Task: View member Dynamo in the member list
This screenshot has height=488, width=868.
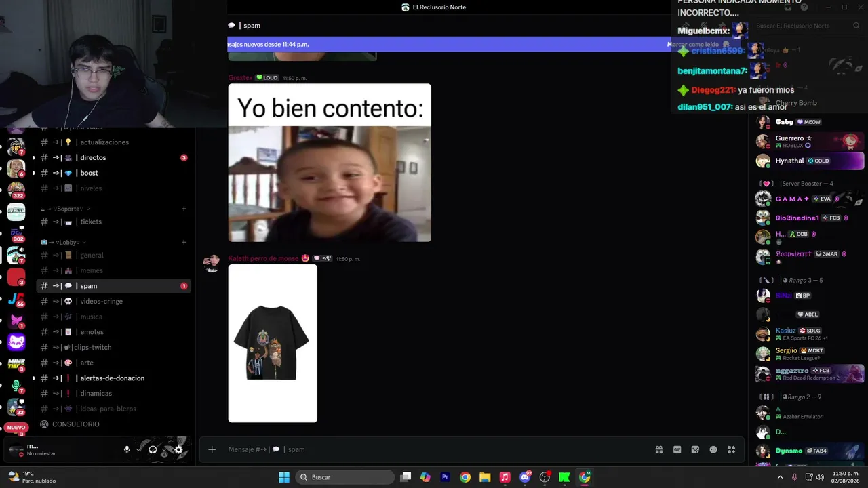Action: coord(809,451)
